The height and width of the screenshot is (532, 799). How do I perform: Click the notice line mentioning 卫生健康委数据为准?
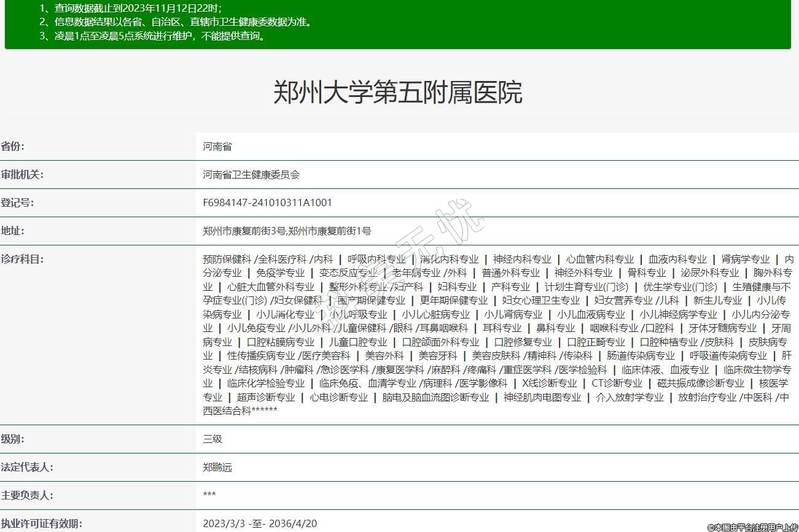[176, 22]
